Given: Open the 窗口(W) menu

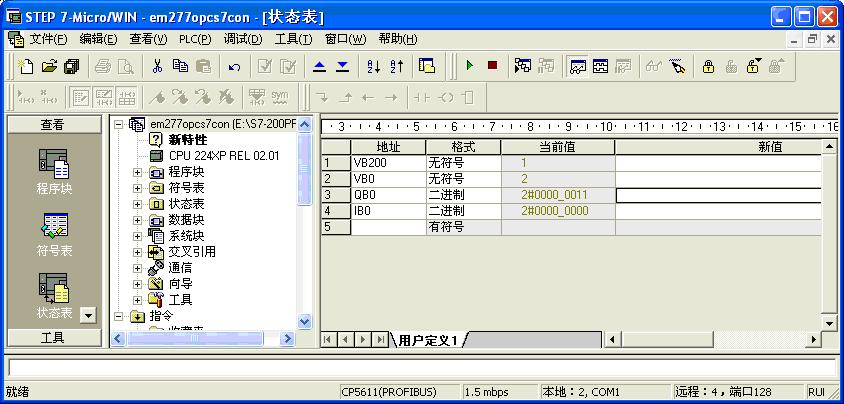Looking at the screenshot, I should point(345,39).
